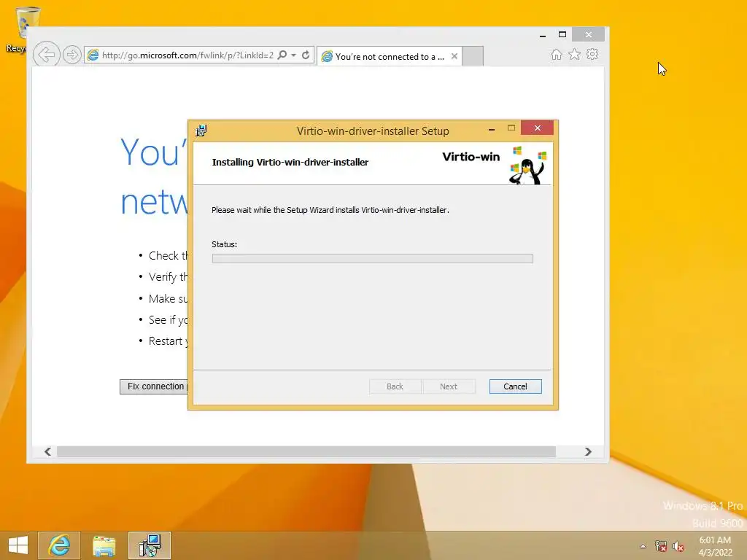Click the Internet Explorer forward arrow
Viewport: 747px width, 560px height.
tap(72, 55)
